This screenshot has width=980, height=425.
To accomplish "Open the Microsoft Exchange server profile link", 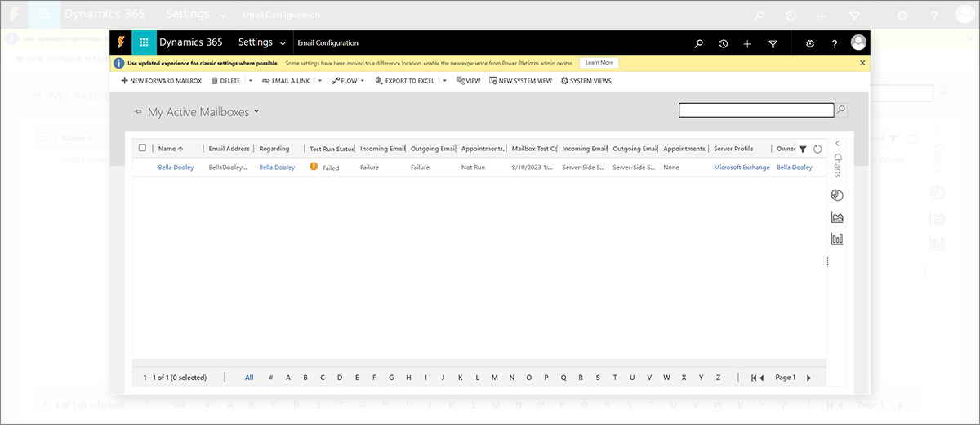I will pyautogui.click(x=742, y=168).
